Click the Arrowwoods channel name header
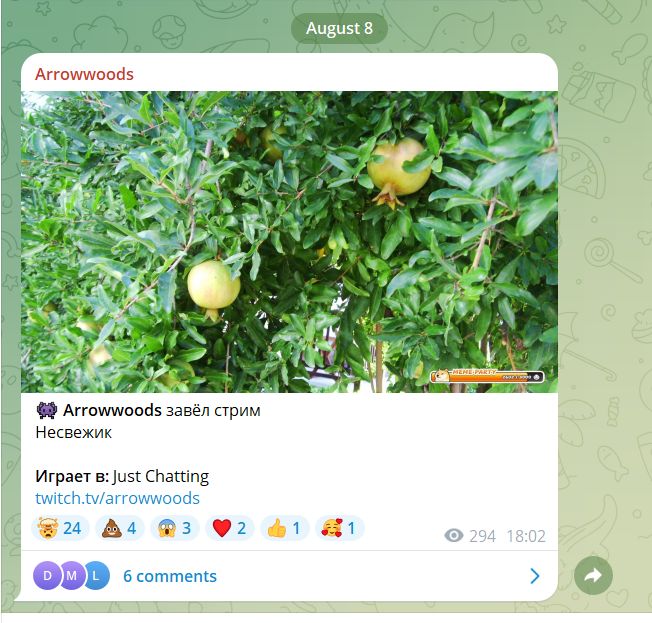The height and width of the screenshot is (623, 652). click(84, 74)
